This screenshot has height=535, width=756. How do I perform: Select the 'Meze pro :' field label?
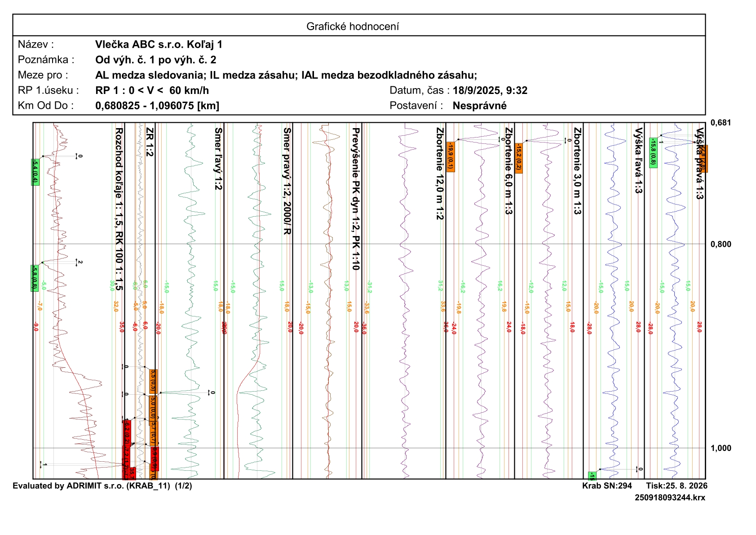[x=43, y=75]
